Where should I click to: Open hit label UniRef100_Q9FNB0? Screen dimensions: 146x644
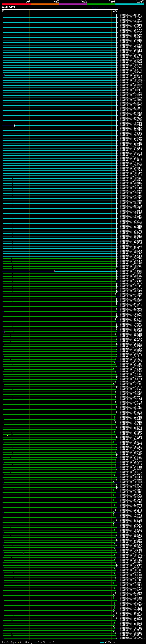131,55
